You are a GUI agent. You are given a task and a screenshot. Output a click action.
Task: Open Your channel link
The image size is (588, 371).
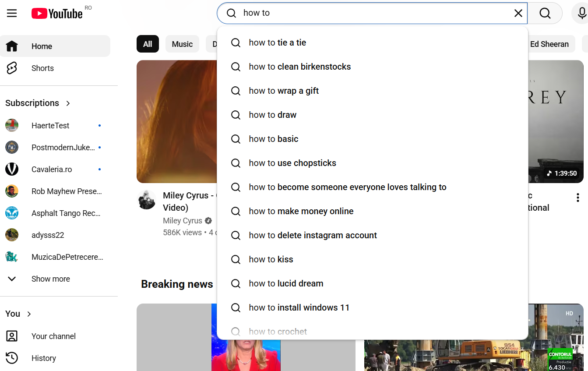pos(55,336)
